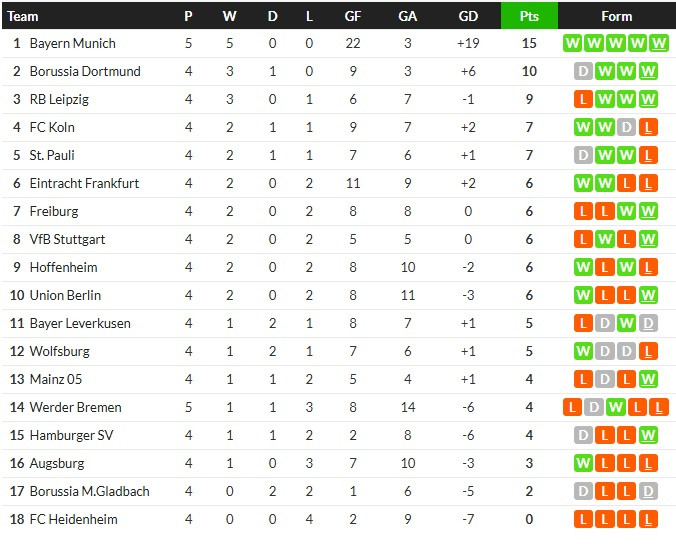Screen dimensions: 676x544
Task: Sort by the GD column header
Action: [468, 16]
